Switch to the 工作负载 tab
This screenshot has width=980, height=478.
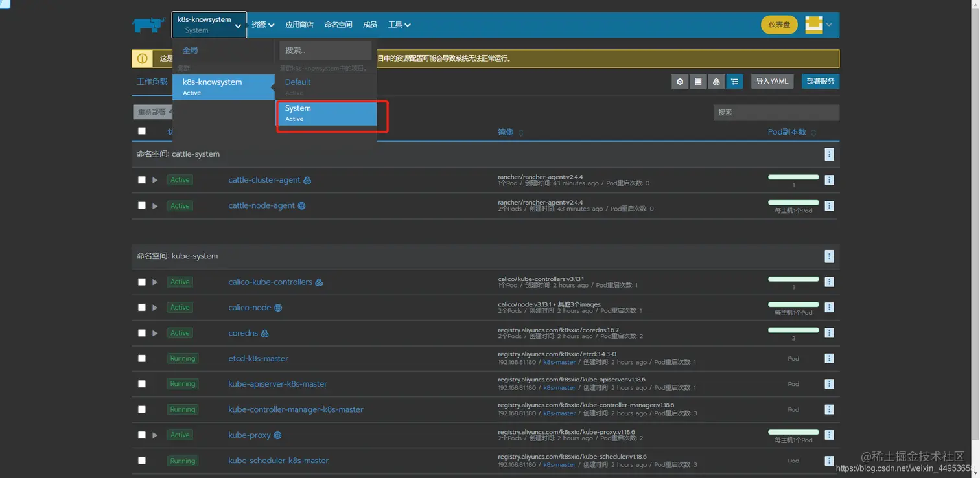152,82
